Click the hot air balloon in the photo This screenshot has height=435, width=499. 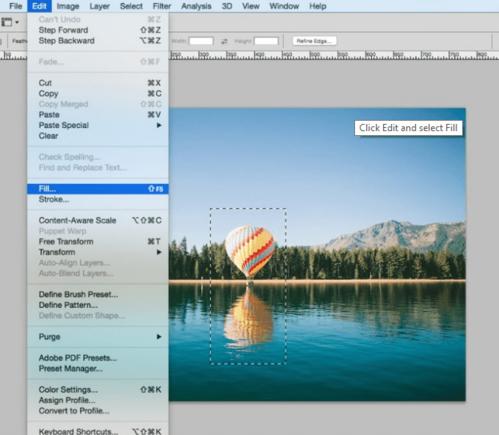click(250, 251)
